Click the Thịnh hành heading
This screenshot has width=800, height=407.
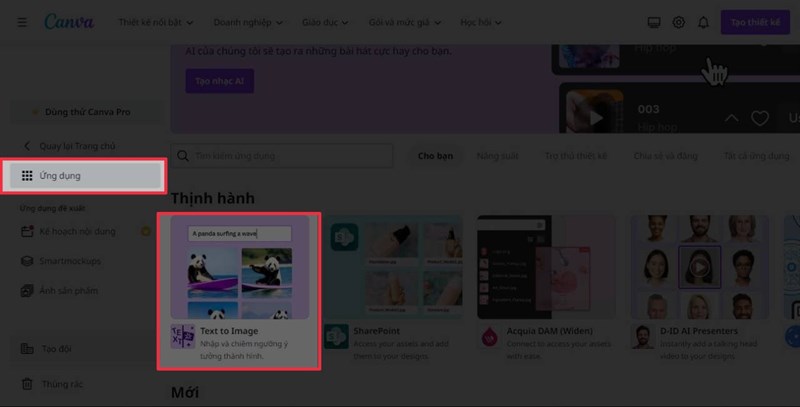tap(213, 198)
